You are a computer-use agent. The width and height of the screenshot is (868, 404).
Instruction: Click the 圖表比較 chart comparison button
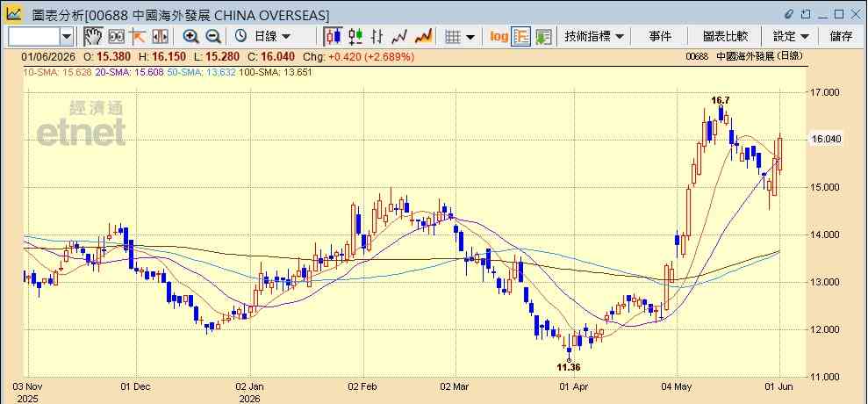pyautogui.click(x=725, y=37)
